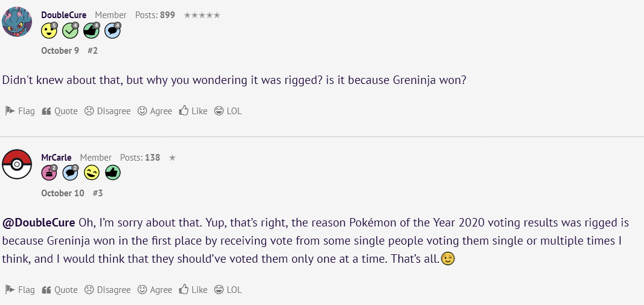Mark MrCarle's post as Agree
The image size is (644, 305).
click(x=155, y=290)
